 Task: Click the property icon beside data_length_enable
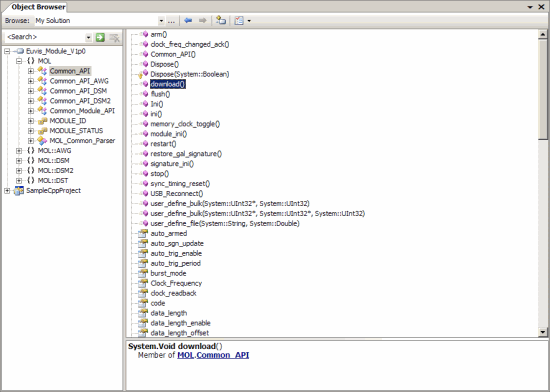143,323
